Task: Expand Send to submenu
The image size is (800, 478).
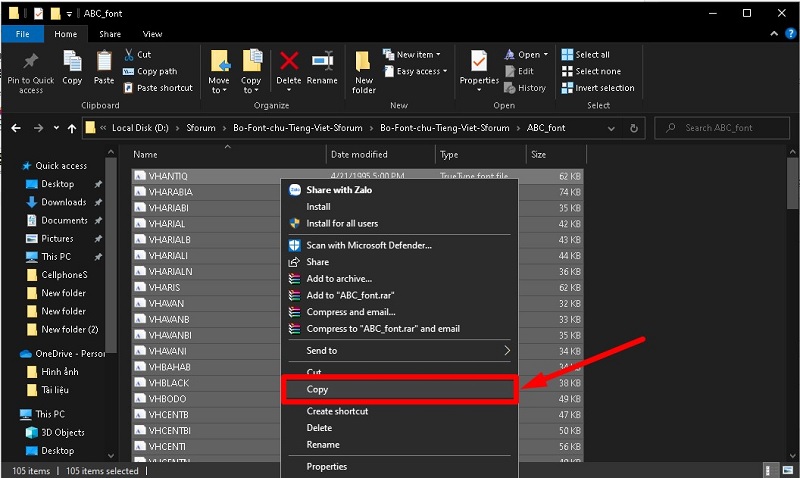Action: (399, 350)
